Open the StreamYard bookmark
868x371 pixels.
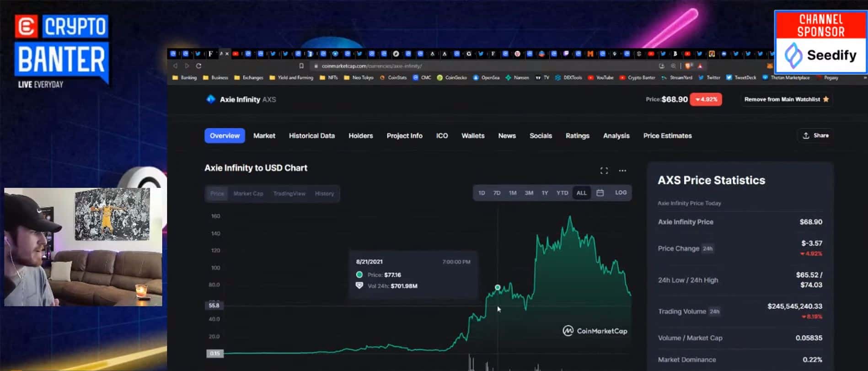[x=677, y=78]
